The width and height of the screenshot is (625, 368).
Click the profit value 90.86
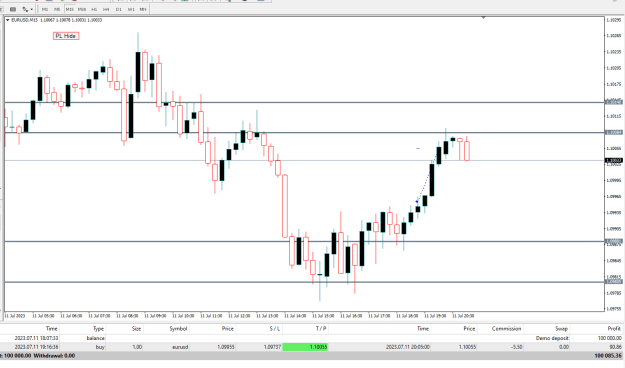[x=615, y=347]
